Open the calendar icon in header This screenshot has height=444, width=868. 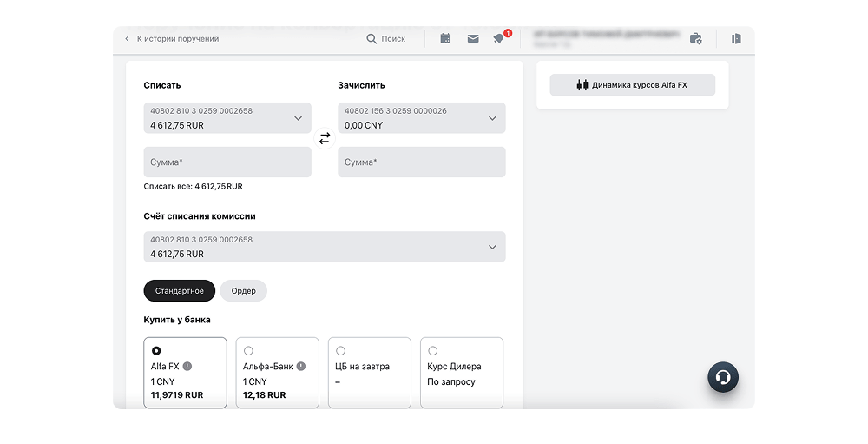445,38
